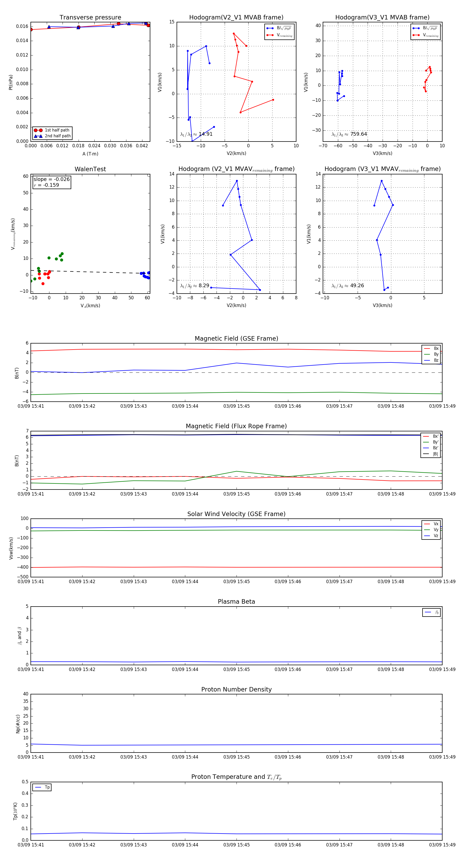Viewport: 473px width, 868px height.
Task: Click the 'Hodogram(V2_V1 MVAB frame)' title
Action: [x=236, y=18]
